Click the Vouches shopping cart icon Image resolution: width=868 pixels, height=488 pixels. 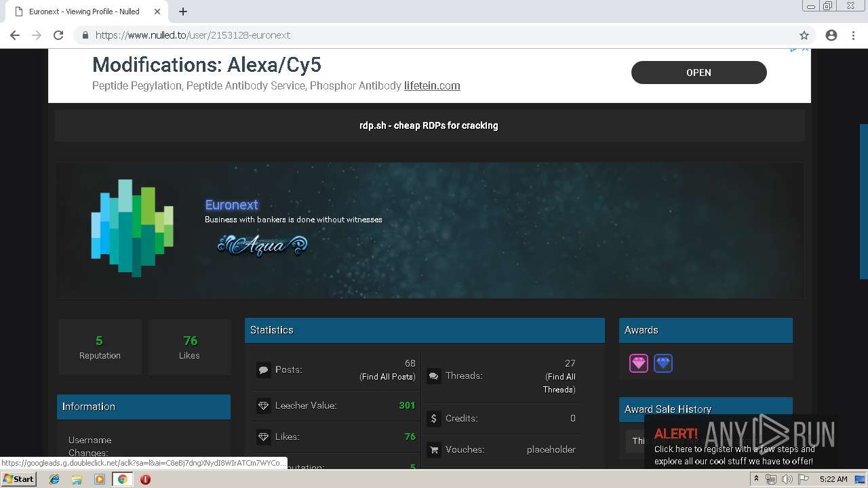(x=433, y=449)
